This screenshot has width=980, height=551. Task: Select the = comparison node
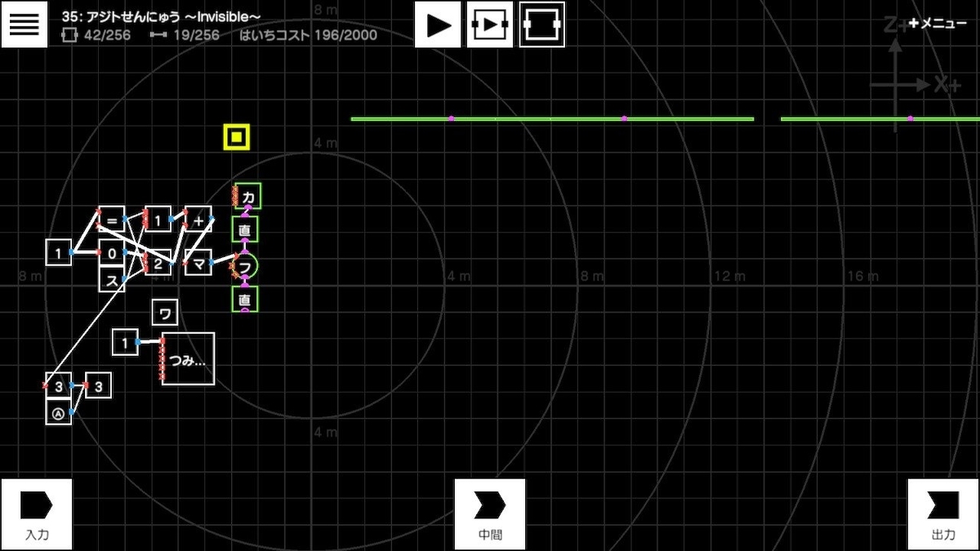(x=111, y=220)
